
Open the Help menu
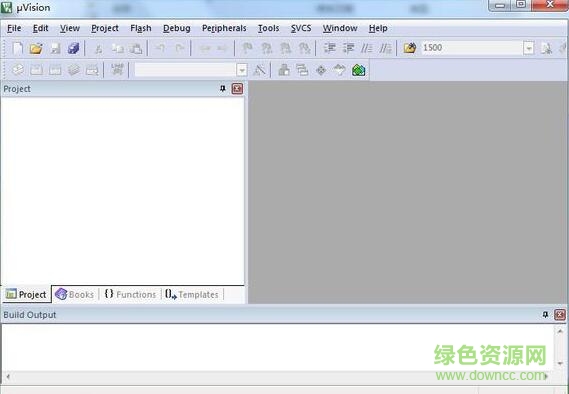pos(378,28)
